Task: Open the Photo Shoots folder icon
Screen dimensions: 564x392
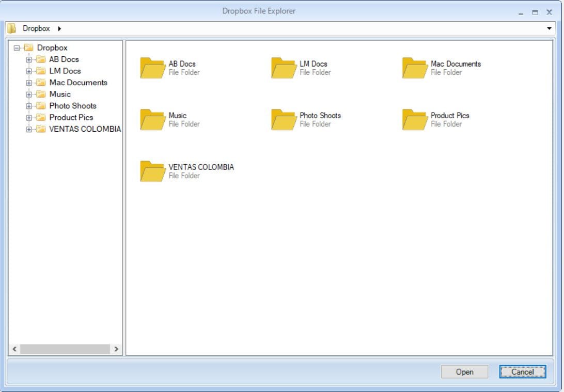Action: coord(282,119)
